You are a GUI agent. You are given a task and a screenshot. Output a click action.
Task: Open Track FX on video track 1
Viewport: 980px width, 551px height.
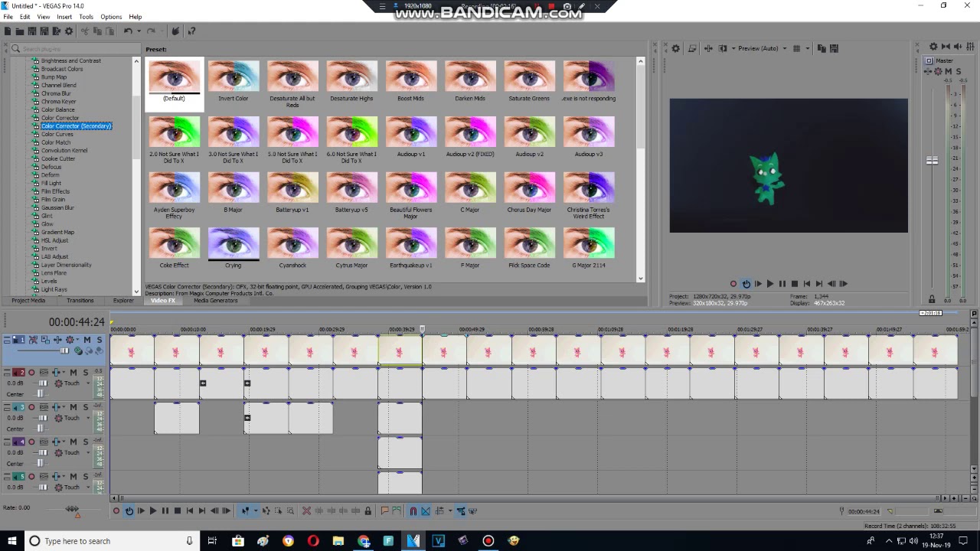pos(57,340)
